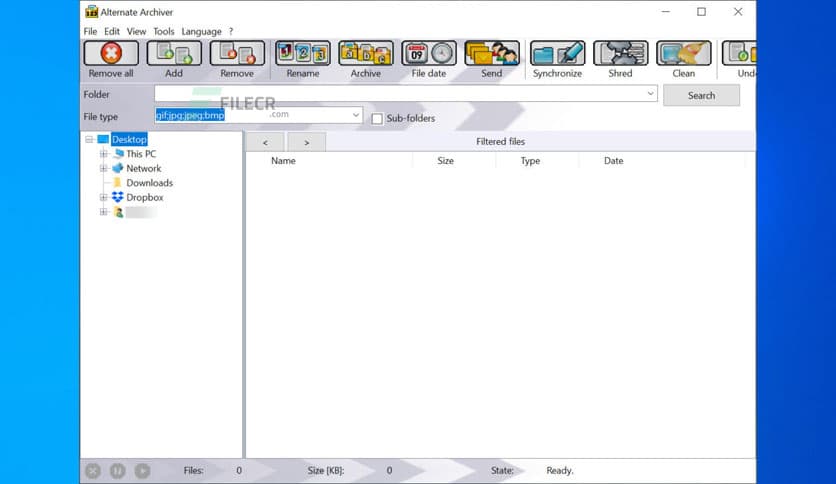Open the Tools menu

[164, 31]
